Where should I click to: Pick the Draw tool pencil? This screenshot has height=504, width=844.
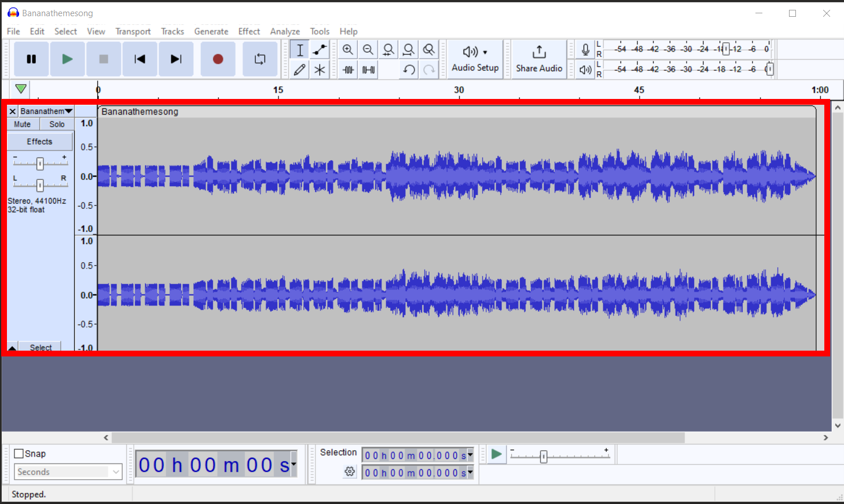pyautogui.click(x=299, y=69)
